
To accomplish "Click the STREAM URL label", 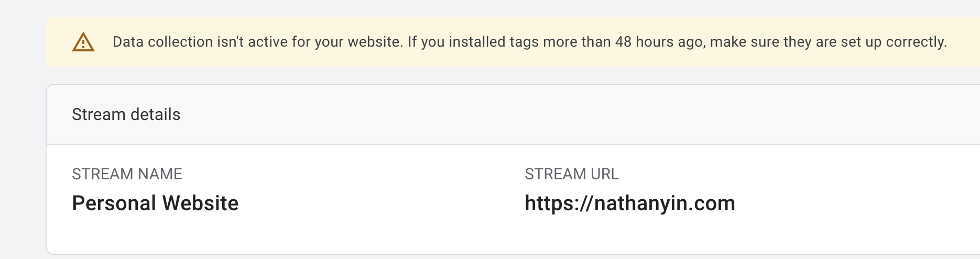I will pyautogui.click(x=571, y=174).
